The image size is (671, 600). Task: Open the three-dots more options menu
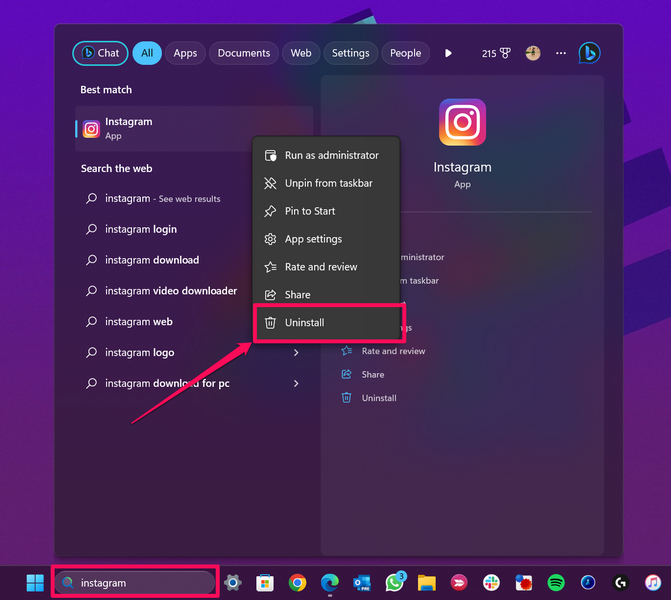pyautogui.click(x=560, y=53)
